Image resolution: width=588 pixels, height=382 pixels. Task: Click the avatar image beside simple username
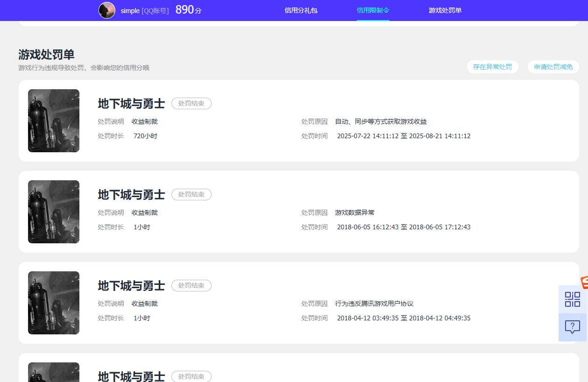tap(107, 10)
